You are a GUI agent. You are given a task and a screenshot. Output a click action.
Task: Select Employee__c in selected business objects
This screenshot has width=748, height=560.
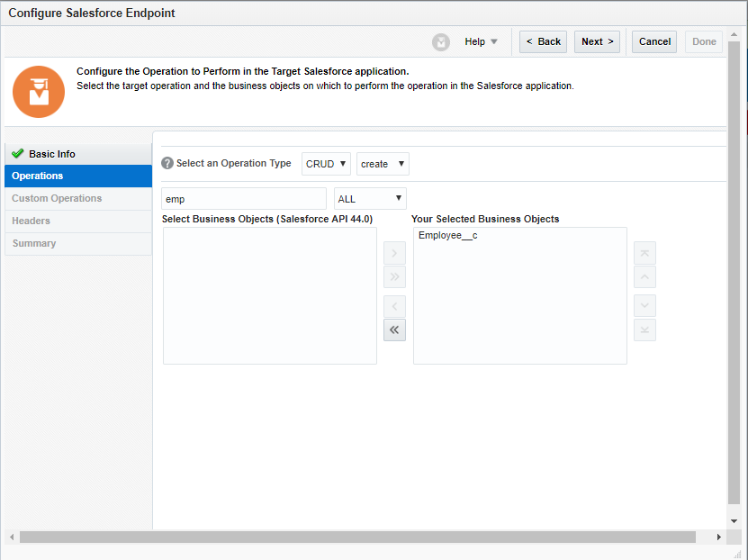pos(448,236)
